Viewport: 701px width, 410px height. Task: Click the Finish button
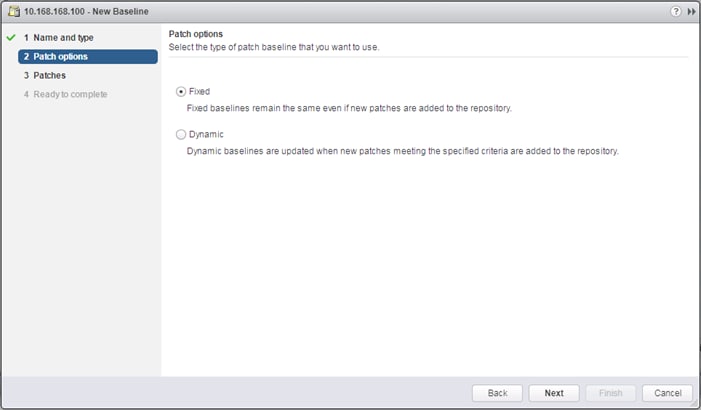coord(610,393)
